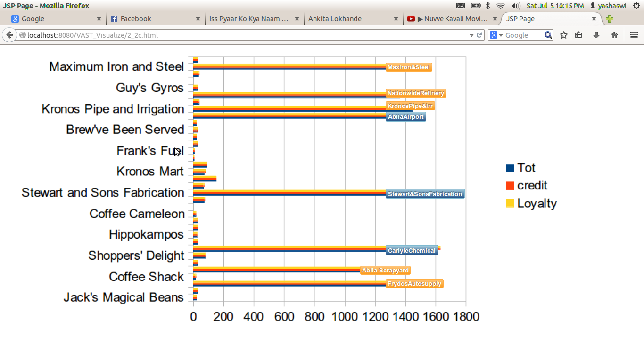Click the Kronos Mart axis label
The height and width of the screenshot is (362, 644).
click(x=150, y=172)
